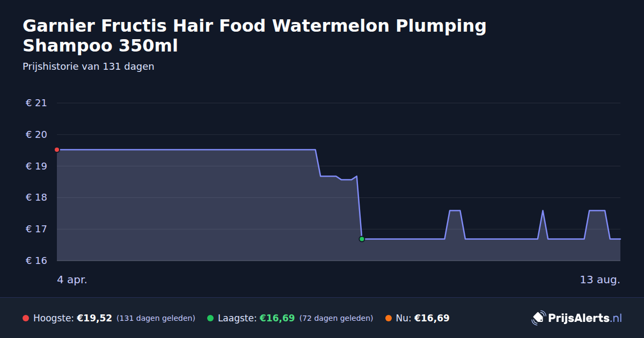
Task: Click the PrijsAlerts tag logo icon
Action: [538, 318]
